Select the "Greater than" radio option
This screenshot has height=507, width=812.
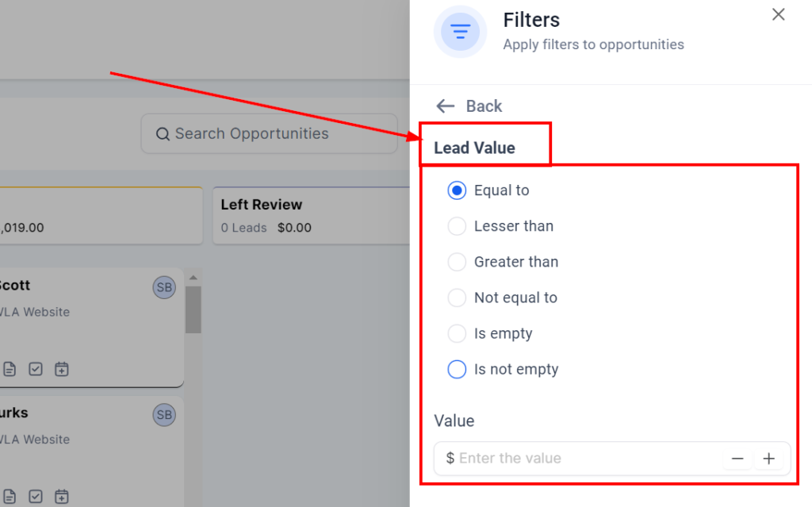pos(457,262)
